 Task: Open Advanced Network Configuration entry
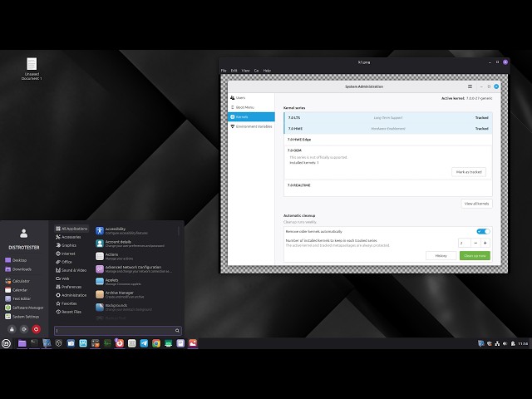(135, 269)
